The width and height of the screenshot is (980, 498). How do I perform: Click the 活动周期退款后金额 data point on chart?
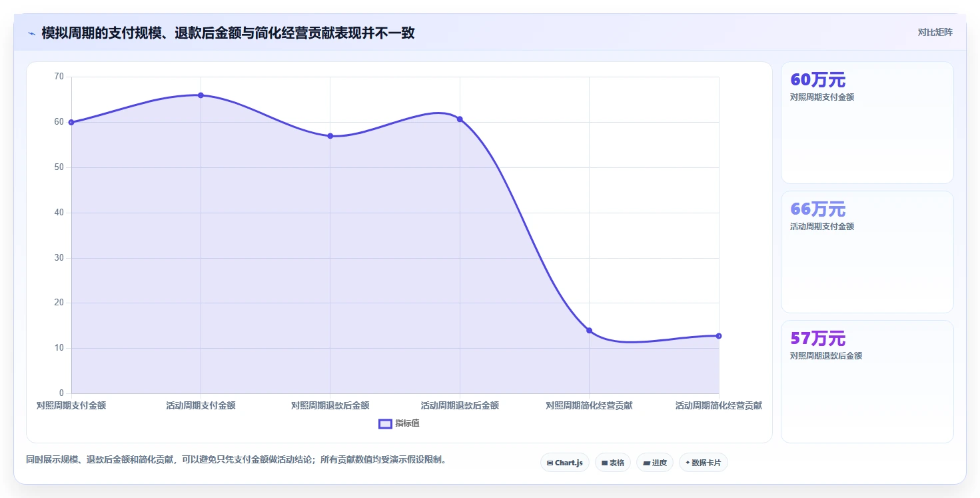(x=460, y=119)
